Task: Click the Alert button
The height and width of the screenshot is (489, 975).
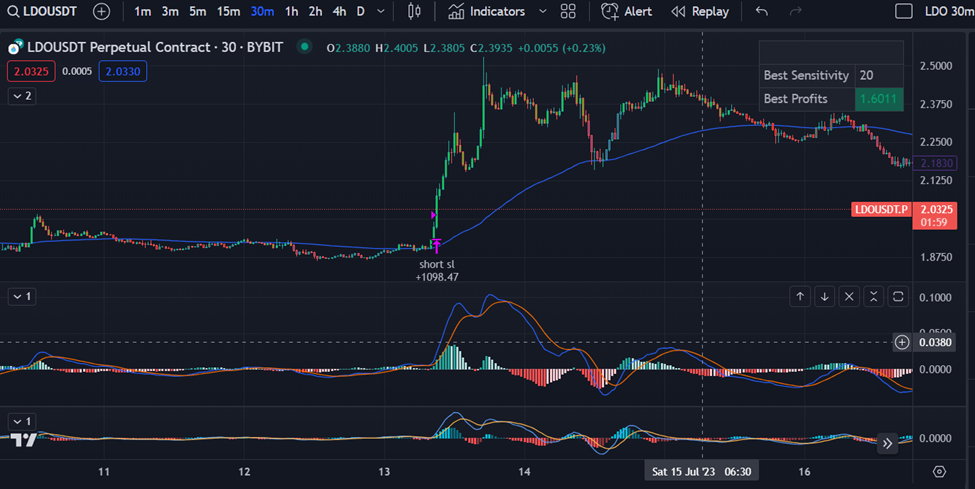Action: (627, 12)
